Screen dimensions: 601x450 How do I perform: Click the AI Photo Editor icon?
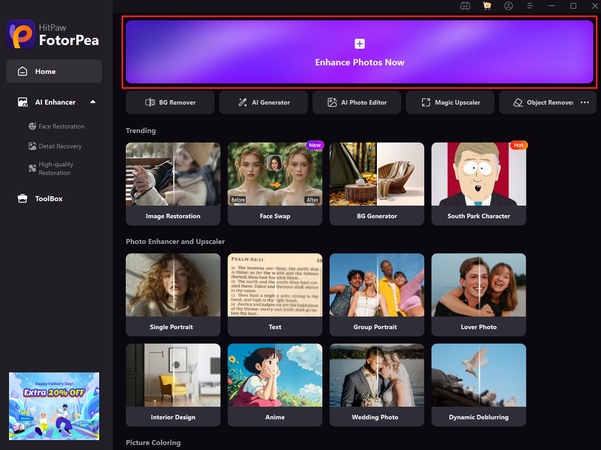tap(332, 102)
